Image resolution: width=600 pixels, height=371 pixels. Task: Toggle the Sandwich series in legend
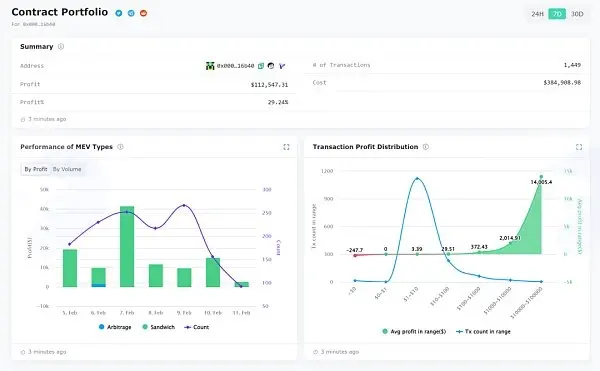pos(158,327)
